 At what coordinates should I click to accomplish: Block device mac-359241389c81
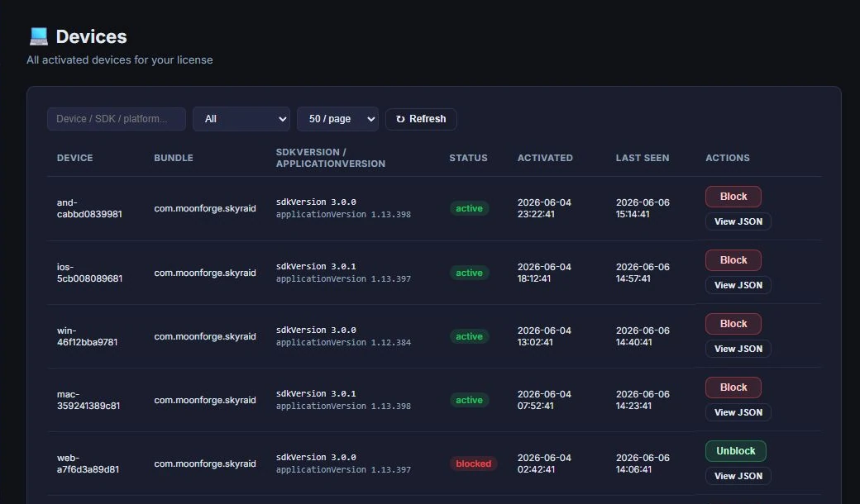pos(733,388)
